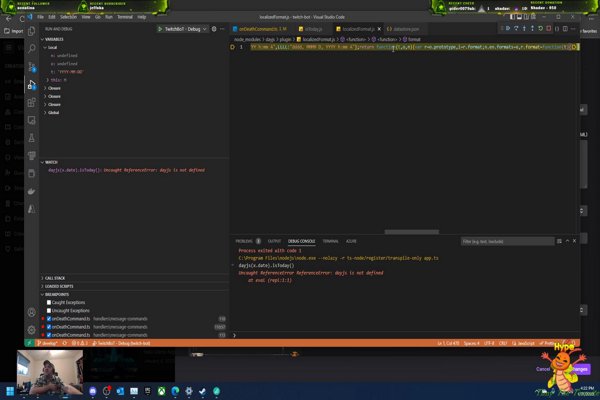Click develop branch in status bar
Image resolution: width=600 pixels, height=400 pixels.
[x=47, y=343]
